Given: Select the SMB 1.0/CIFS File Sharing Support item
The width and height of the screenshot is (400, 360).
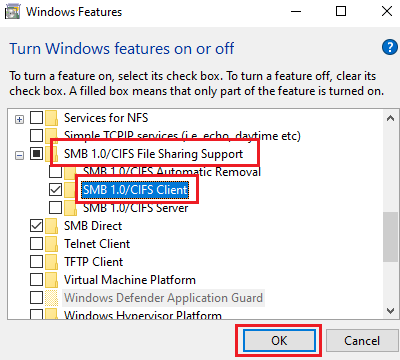Looking at the screenshot, I should (154, 154).
